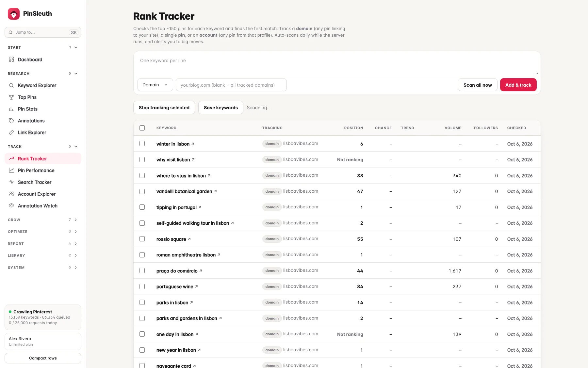Click Stop tracking selected
588x368 pixels.
tap(164, 108)
